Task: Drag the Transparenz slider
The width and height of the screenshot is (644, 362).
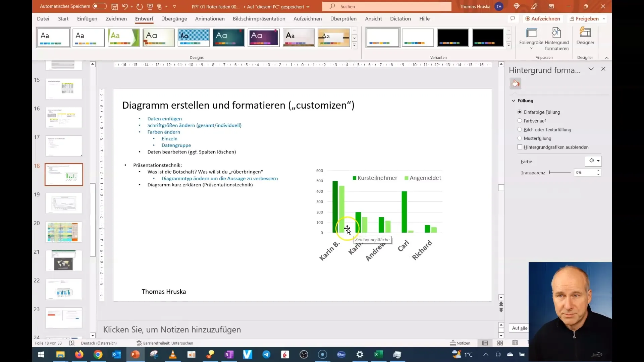Action: pyautogui.click(x=550, y=172)
